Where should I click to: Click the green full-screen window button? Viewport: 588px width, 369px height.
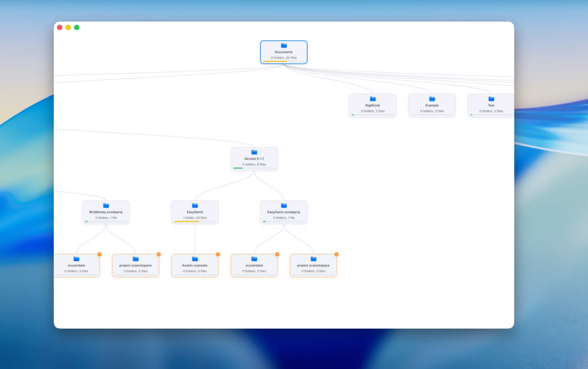76,27
